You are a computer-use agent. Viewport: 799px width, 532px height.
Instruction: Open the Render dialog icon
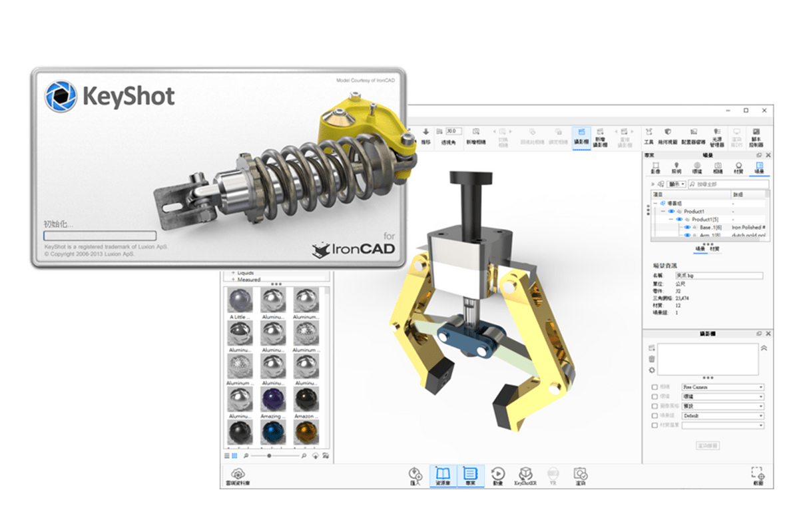pyautogui.click(x=580, y=474)
